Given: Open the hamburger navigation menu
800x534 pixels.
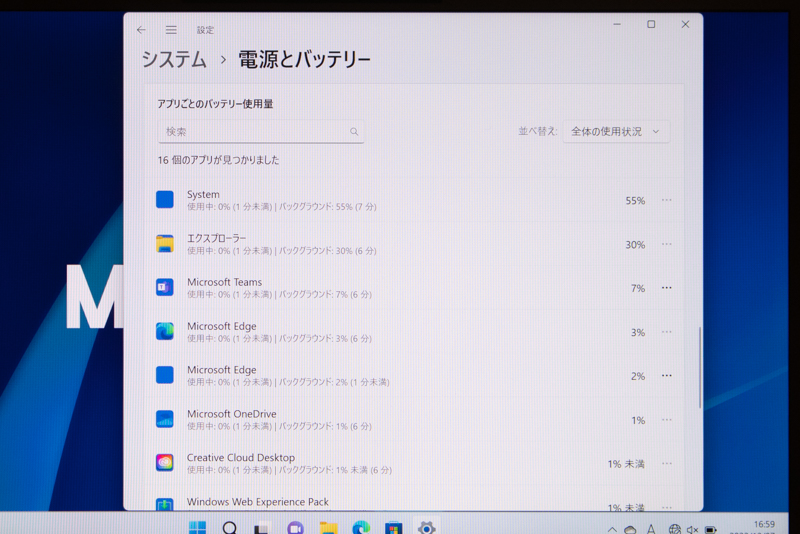Looking at the screenshot, I should point(171,30).
